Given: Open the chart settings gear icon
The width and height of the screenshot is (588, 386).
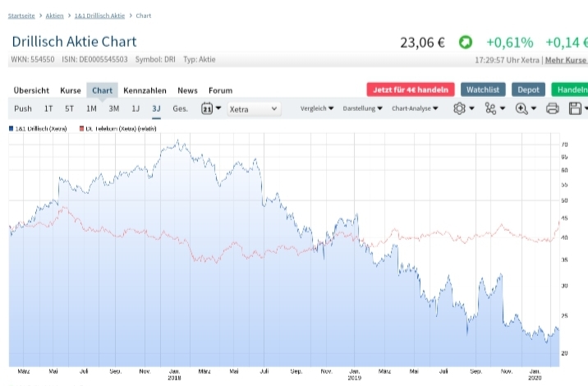Looking at the screenshot, I should [x=459, y=108].
